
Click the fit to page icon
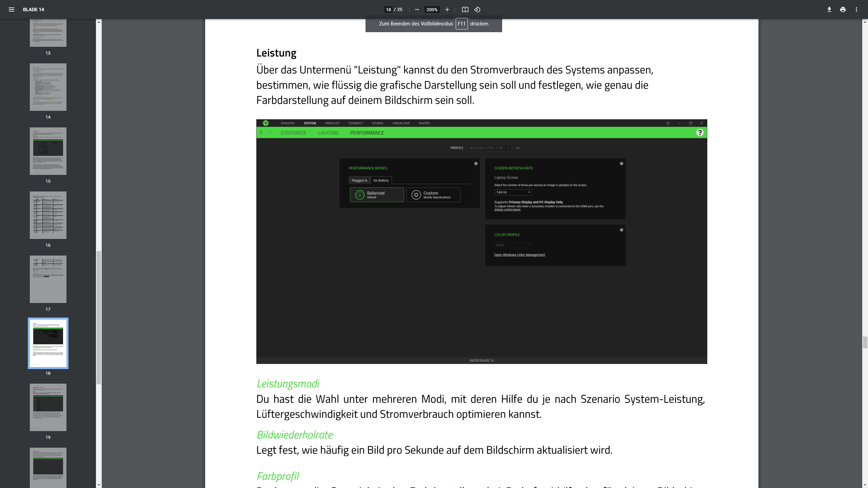(465, 9)
